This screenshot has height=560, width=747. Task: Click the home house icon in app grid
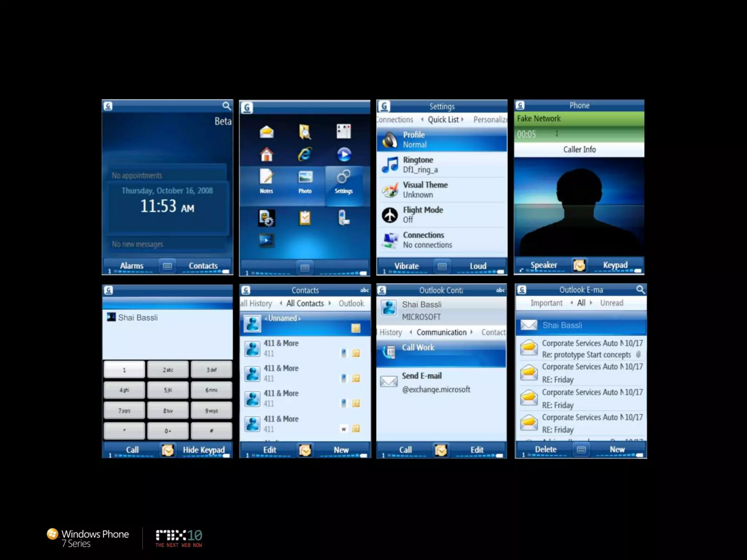pos(266,154)
